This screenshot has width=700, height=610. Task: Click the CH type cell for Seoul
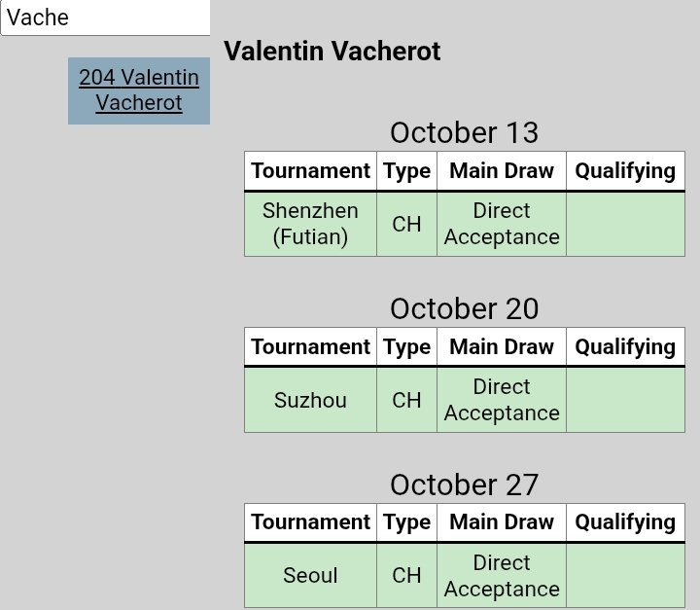point(406,576)
